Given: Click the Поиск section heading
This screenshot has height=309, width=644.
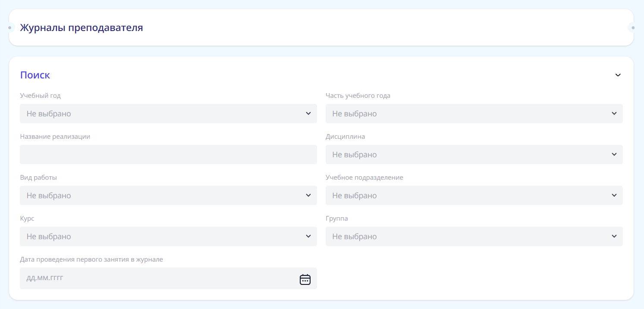Looking at the screenshot, I should pos(35,75).
